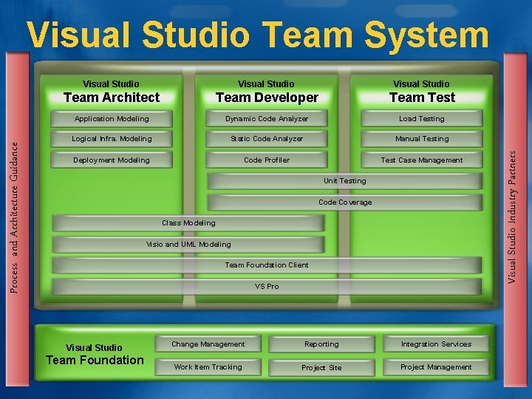Click Visual Studio text above Team Developer
The image size is (532, 399).
(266, 83)
